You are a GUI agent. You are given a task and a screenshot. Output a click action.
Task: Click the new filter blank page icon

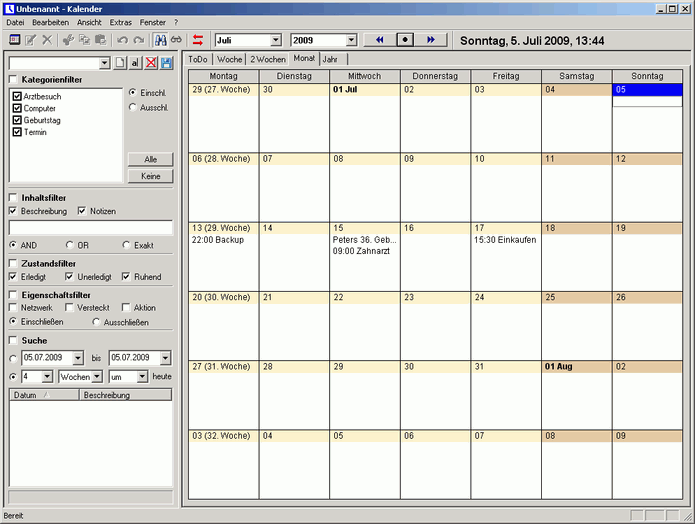(x=120, y=63)
